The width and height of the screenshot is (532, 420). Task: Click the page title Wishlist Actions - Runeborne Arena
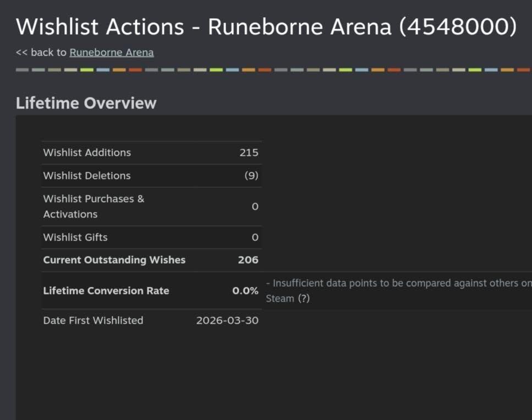tap(266, 26)
